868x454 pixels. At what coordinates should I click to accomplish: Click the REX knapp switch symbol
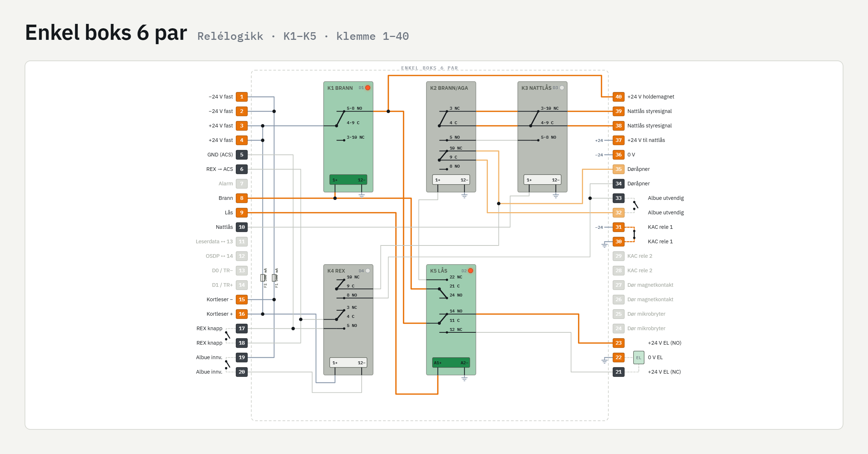[x=227, y=336]
